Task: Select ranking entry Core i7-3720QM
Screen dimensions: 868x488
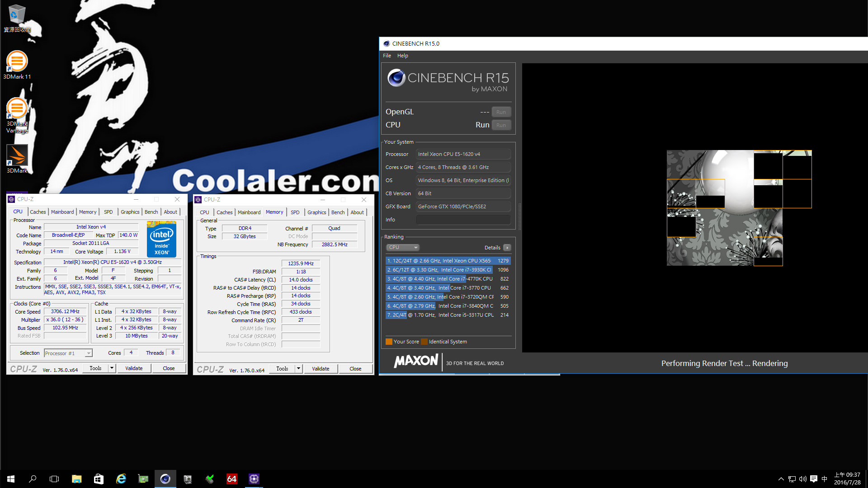Action: [448, 297]
